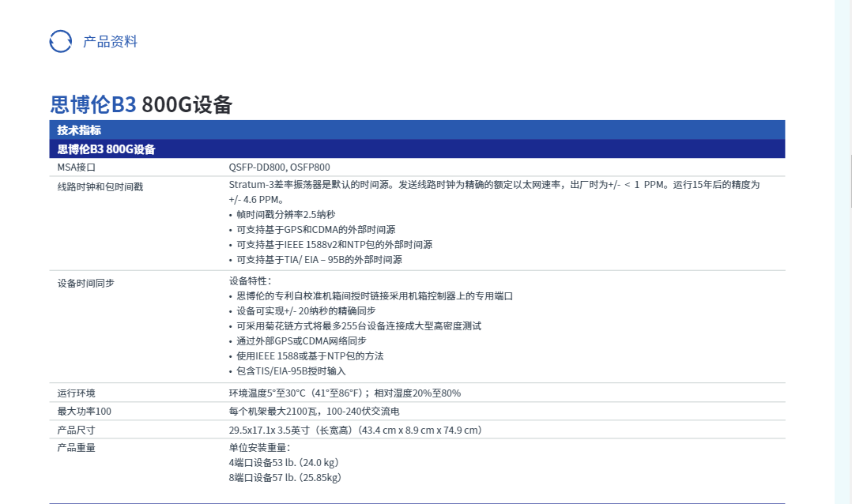Click the 最大功率100 row label
852x504 pixels.
[x=85, y=412]
